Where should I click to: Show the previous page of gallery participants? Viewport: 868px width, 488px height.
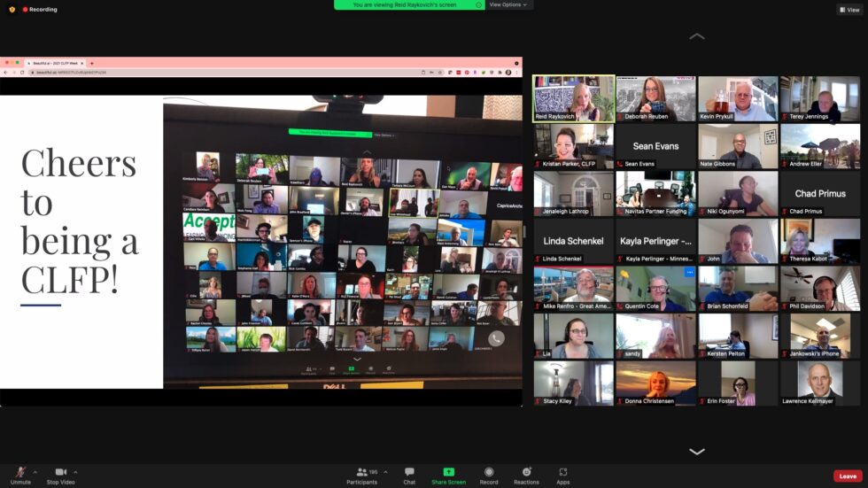(x=696, y=36)
